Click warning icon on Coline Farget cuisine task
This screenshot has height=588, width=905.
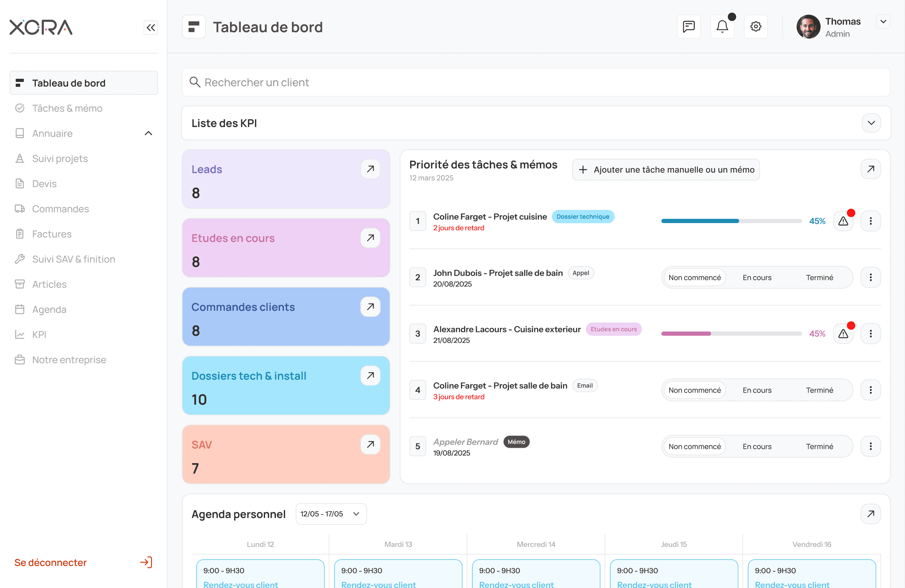click(843, 221)
